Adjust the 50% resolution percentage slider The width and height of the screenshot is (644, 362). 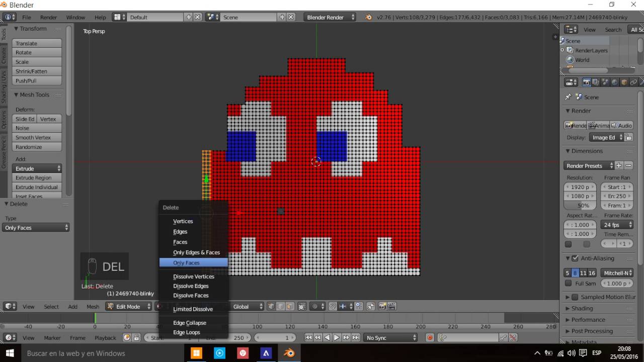click(x=580, y=206)
